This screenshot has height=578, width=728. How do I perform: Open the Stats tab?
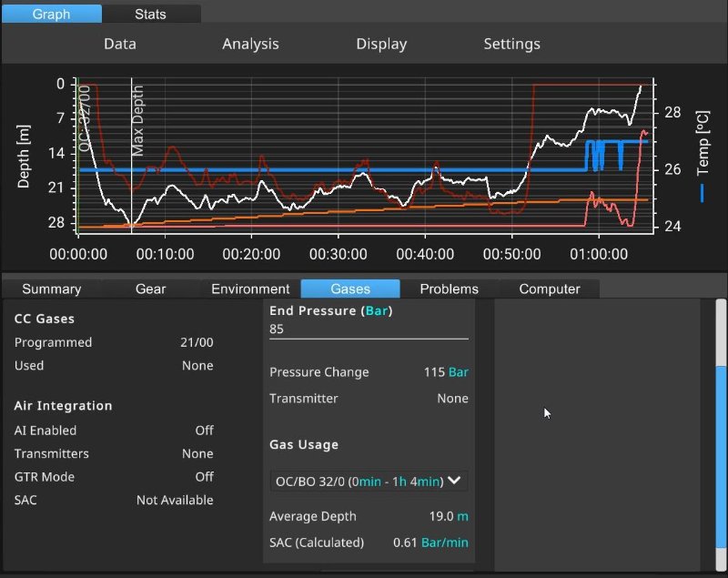click(151, 14)
